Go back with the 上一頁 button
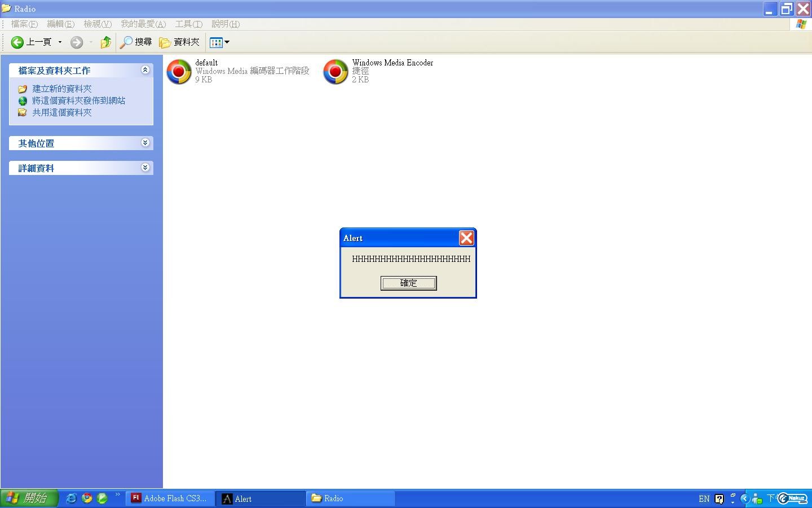The image size is (812, 508). [x=32, y=42]
